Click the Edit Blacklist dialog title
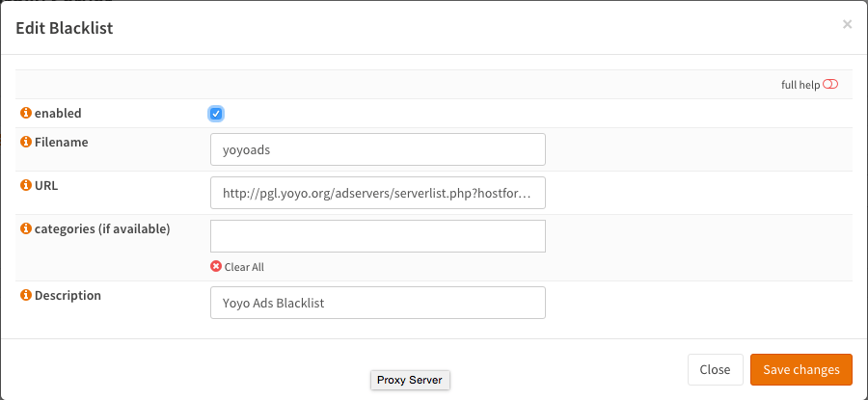This screenshot has width=868, height=400. coord(65,28)
